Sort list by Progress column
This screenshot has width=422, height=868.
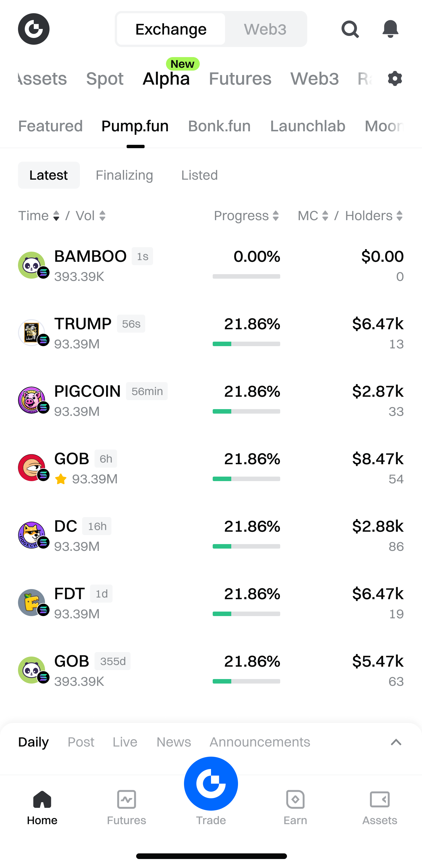[246, 216]
